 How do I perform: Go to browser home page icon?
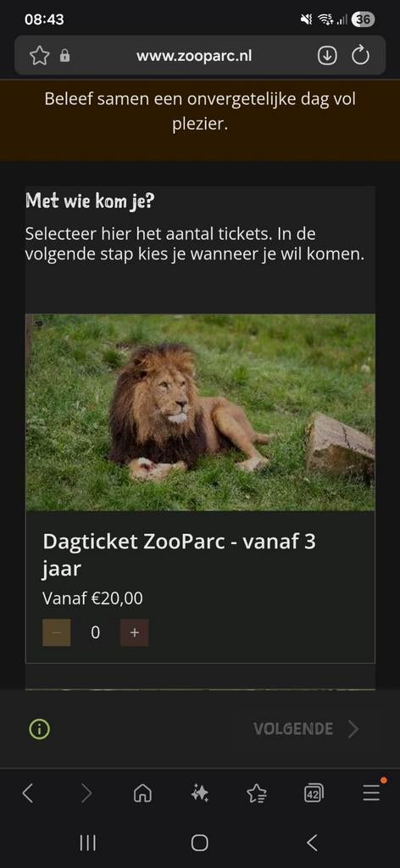click(142, 793)
